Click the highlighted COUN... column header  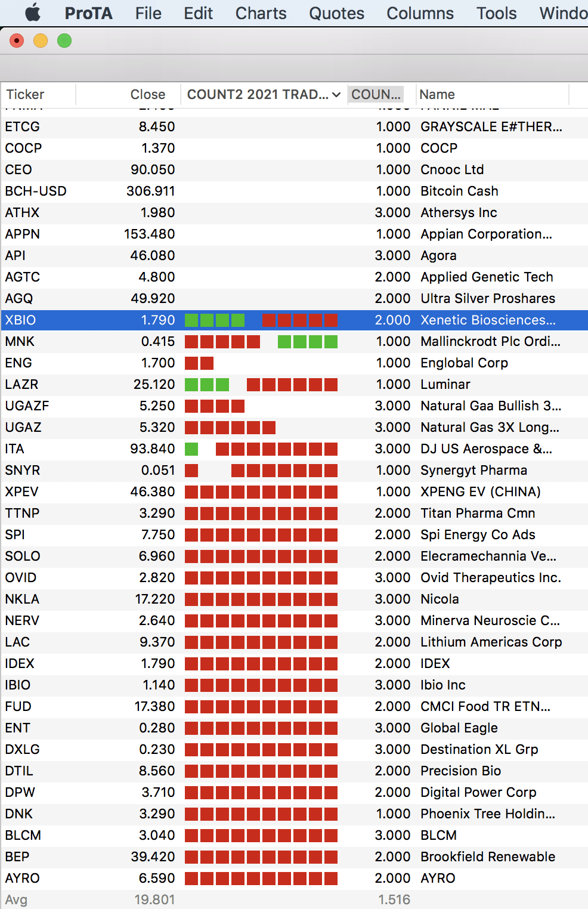click(x=376, y=94)
